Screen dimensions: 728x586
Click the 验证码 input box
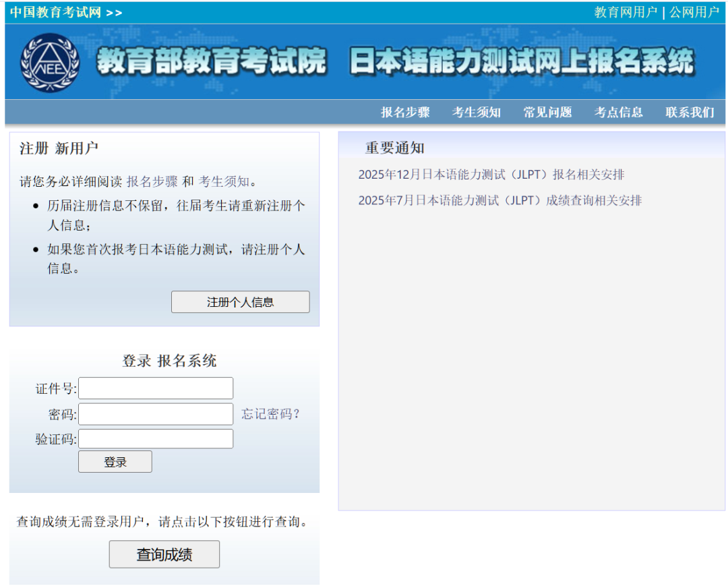point(156,439)
